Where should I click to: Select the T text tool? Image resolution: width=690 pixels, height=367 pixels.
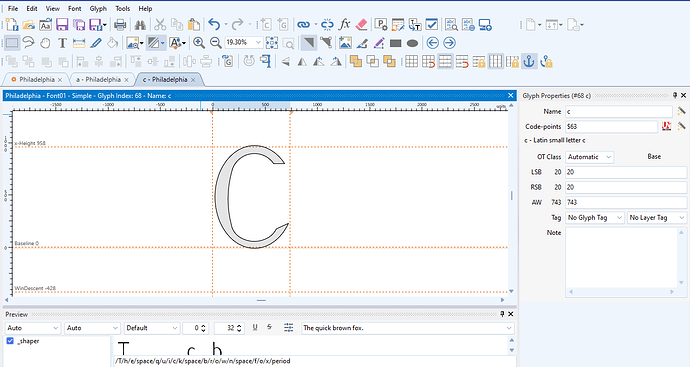(62, 43)
